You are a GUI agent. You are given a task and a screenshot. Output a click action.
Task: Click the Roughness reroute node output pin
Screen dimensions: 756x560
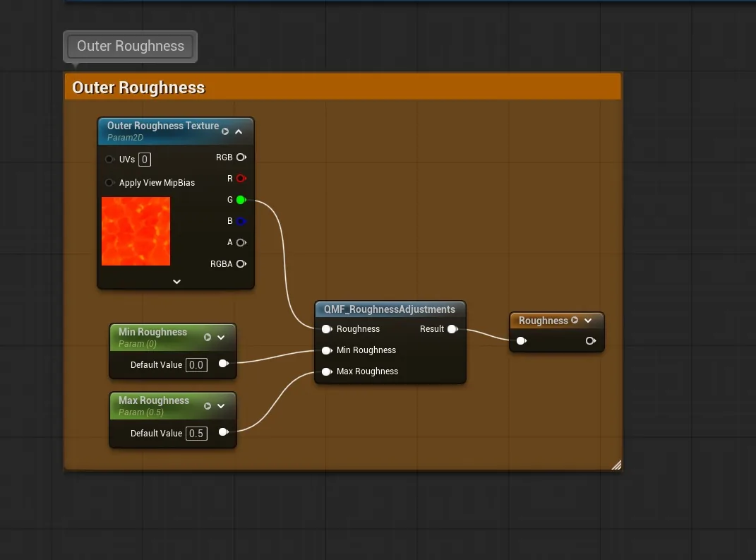pyautogui.click(x=591, y=341)
